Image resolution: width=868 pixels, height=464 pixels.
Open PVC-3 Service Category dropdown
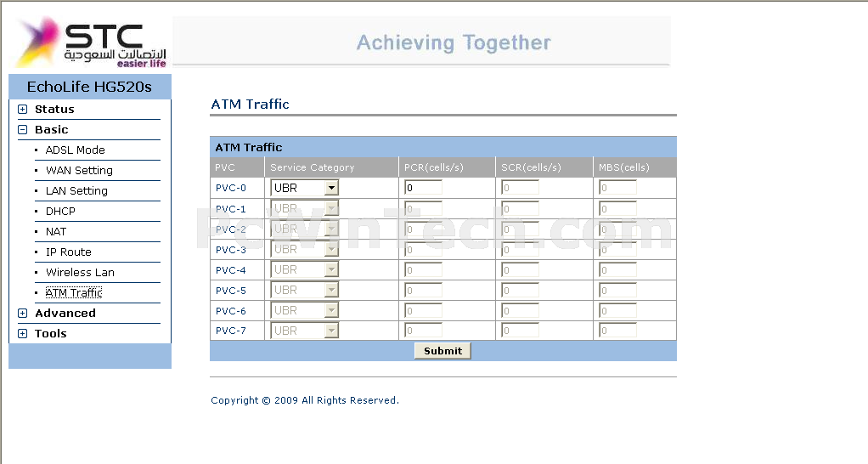coord(304,249)
